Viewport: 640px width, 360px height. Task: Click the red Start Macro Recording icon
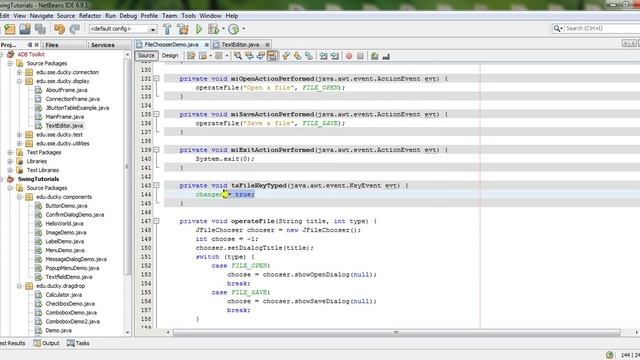349,56
